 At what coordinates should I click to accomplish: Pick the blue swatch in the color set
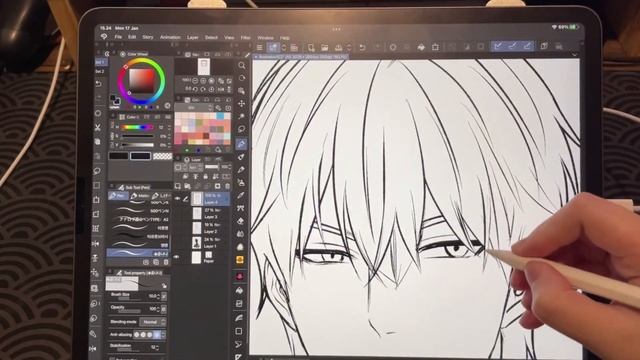point(220,116)
